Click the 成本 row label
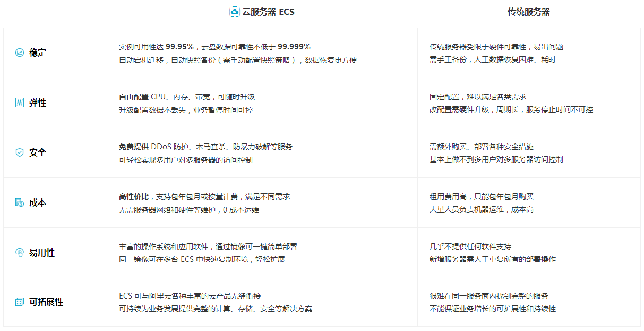The image size is (644, 331). click(38, 202)
